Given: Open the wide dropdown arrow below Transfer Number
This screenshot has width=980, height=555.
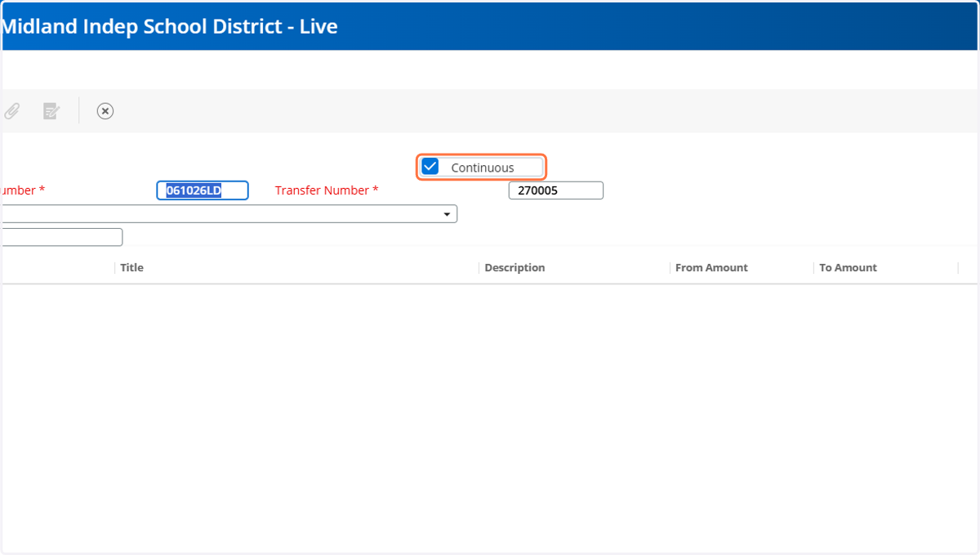Looking at the screenshot, I should (447, 214).
